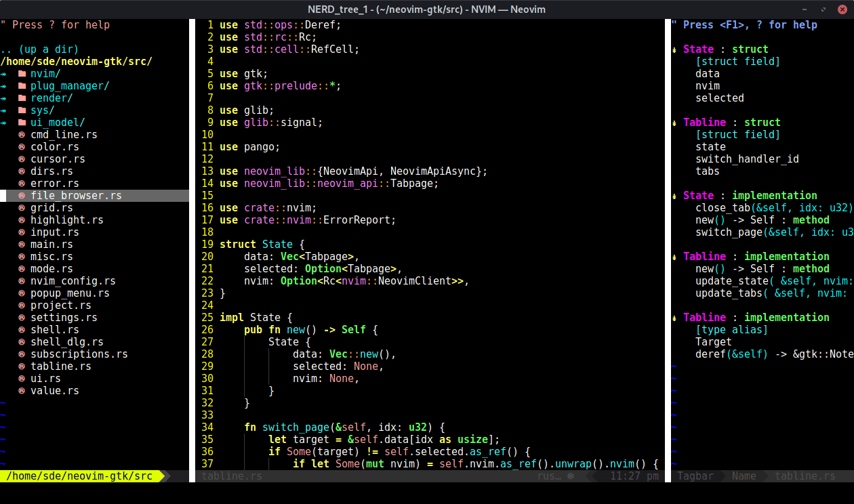854x504 pixels.
Task: Click 'impl State {' in the code
Action: [256, 318]
